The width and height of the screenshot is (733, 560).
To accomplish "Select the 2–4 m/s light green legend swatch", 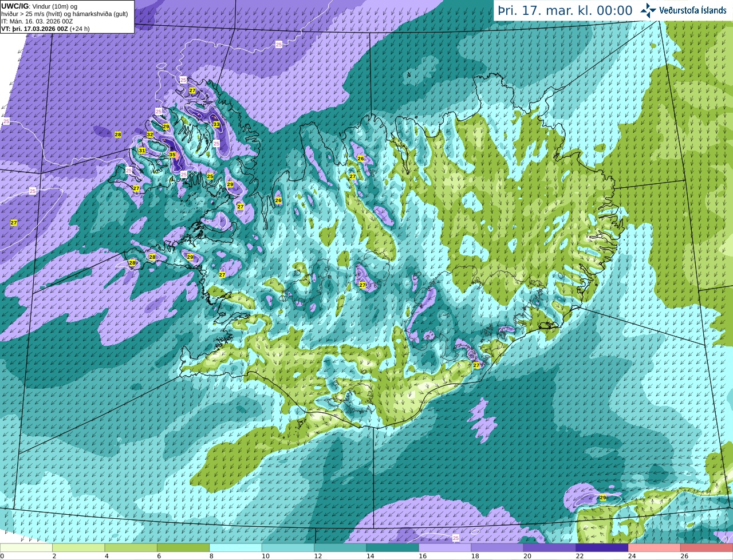I will [78, 547].
